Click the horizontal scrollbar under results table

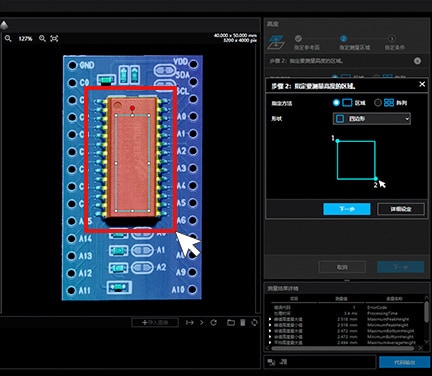coord(342,348)
